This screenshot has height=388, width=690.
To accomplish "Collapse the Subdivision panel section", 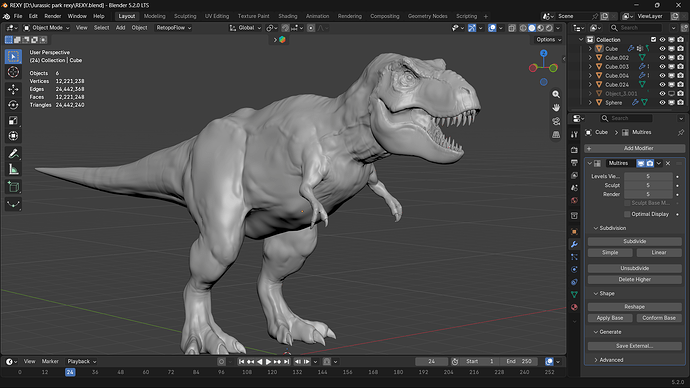I will (609, 228).
